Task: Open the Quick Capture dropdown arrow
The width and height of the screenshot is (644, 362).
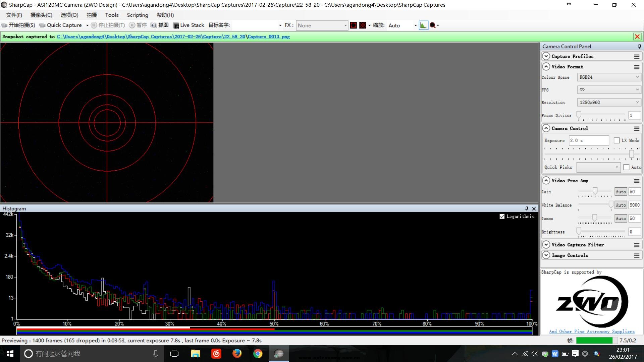Action: pyautogui.click(x=87, y=25)
